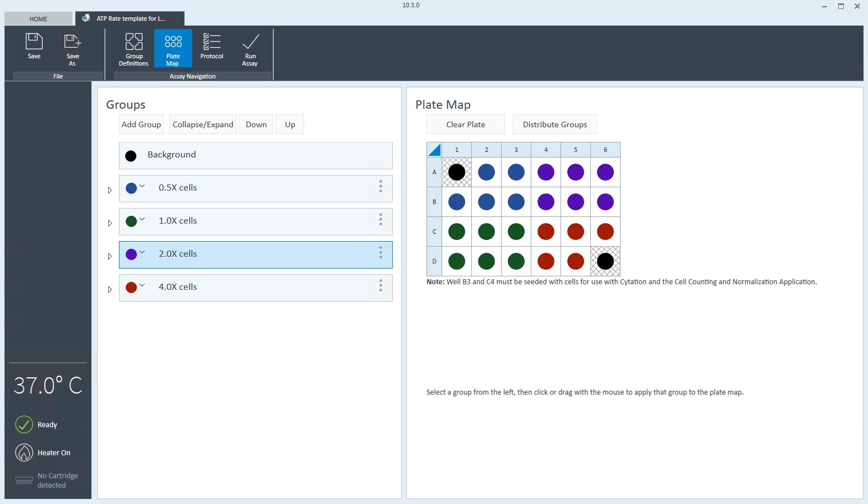Screen dimensions: 868x504
Task: Select all wells using plate corner triangle
Action: pyautogui.click(x=434, y=150)
